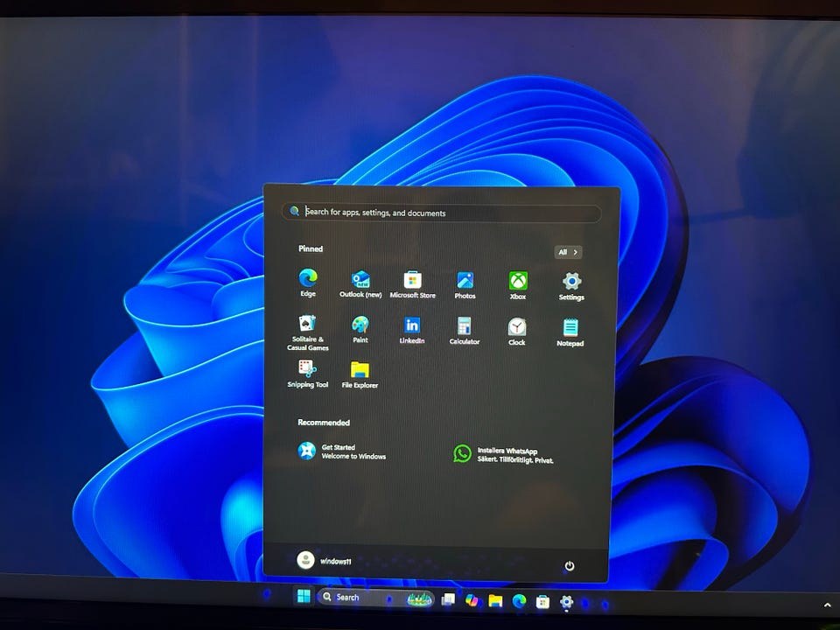The height and width of the screenshot is (630, 840).
Task: Expand hidden system tray icons chevron
Action: [827, 605]
